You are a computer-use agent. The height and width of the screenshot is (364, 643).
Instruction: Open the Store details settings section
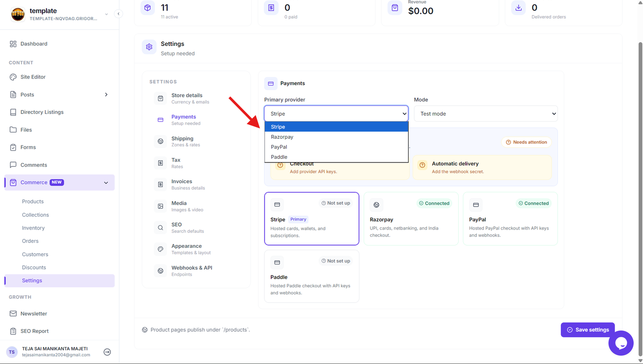[x=196, y=98]
